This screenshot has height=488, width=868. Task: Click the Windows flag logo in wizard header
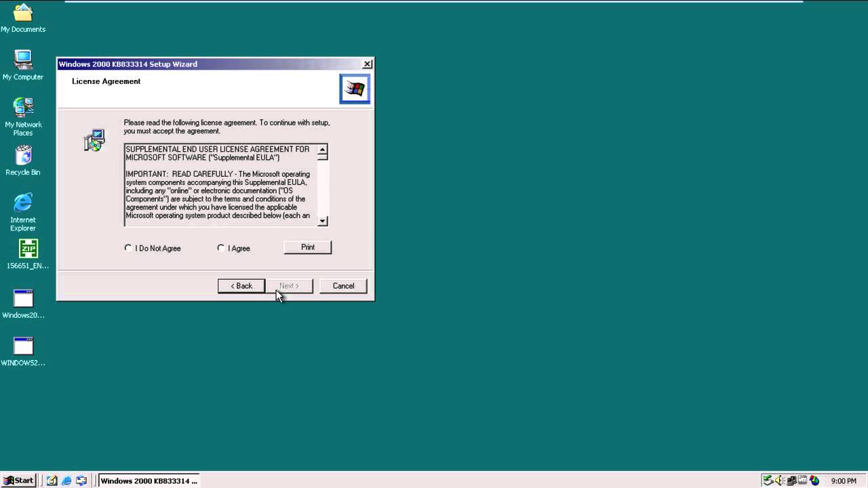coord(355,89)
